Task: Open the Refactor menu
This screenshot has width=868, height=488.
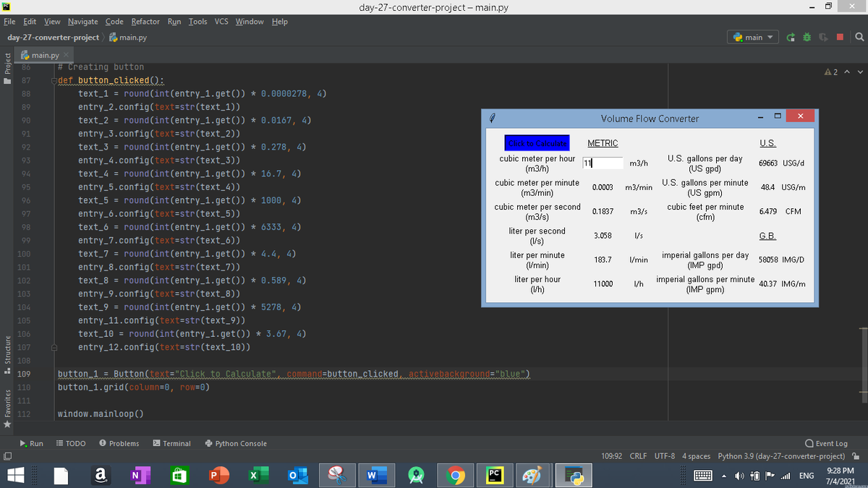Action: click(145, 22)
